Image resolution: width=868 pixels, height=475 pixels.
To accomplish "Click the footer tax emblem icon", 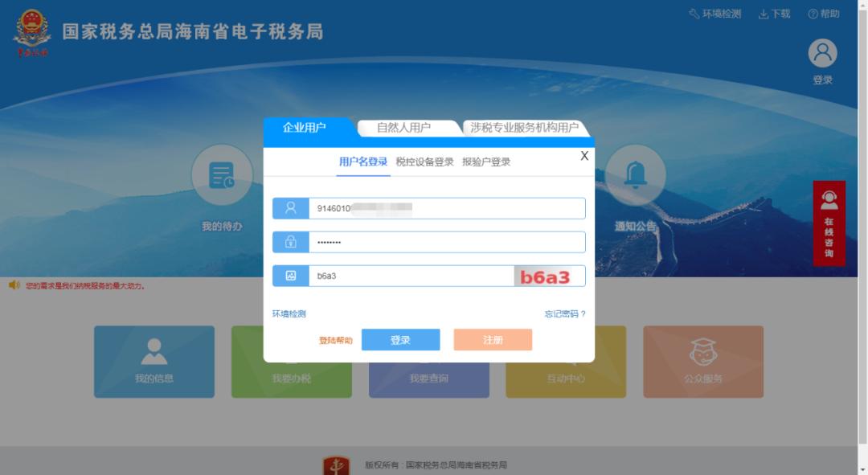I will point(336,465).
